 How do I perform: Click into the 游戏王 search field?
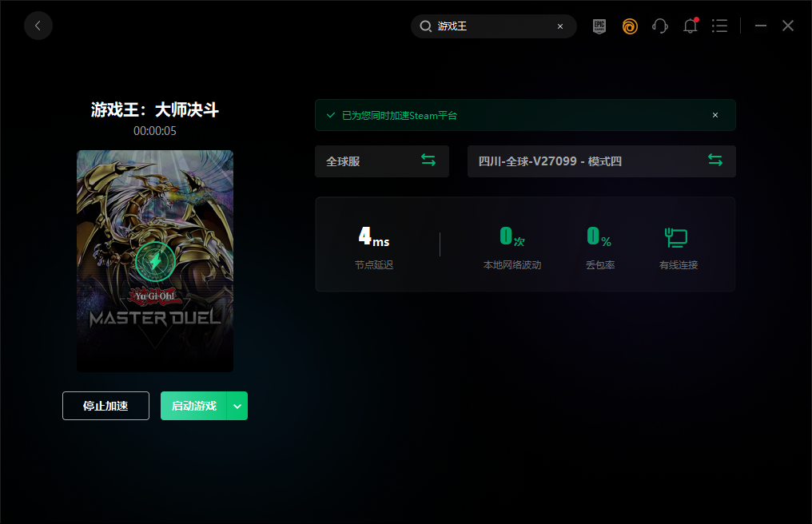(x=494, y=26)
